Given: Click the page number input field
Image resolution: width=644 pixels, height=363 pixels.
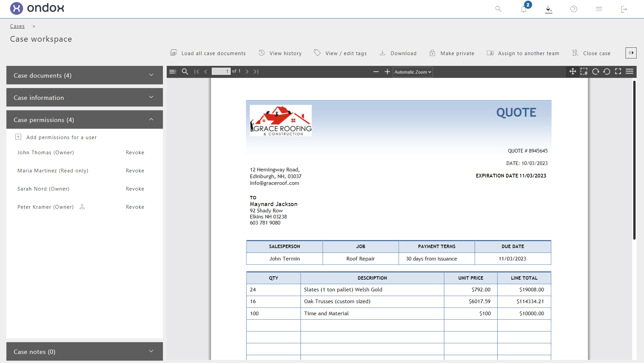Looking at the screenshot, I should 221,72.
